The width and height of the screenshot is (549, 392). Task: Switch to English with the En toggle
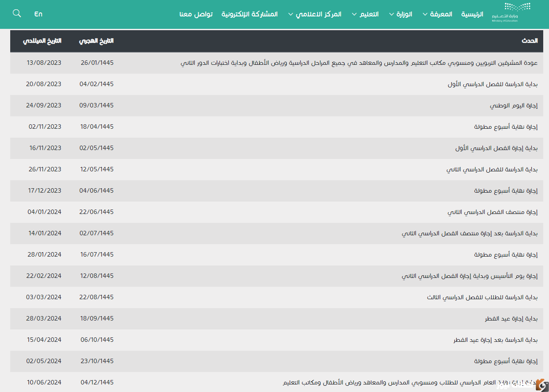(x=38, y=14)
